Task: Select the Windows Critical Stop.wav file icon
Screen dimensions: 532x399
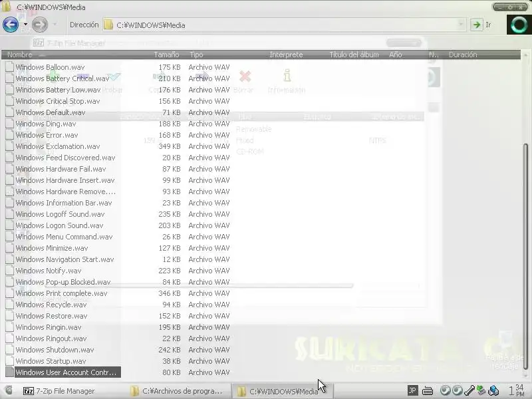Action: pos(9,101)
